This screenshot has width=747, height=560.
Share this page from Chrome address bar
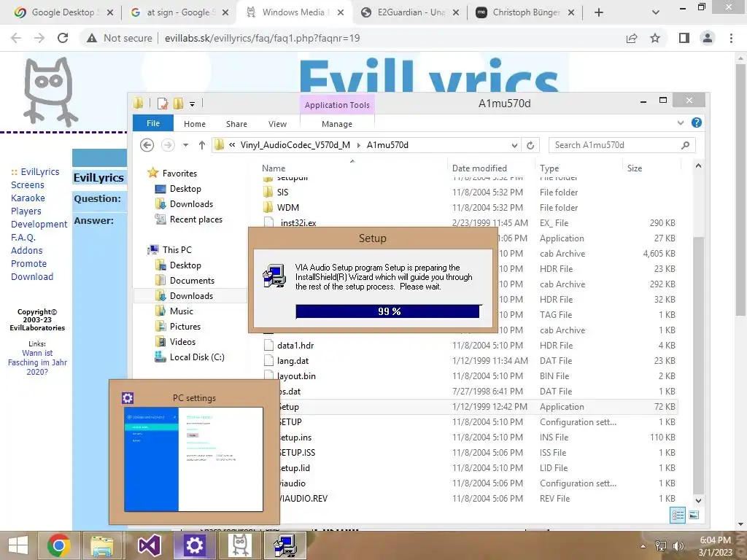coord(632,38)
